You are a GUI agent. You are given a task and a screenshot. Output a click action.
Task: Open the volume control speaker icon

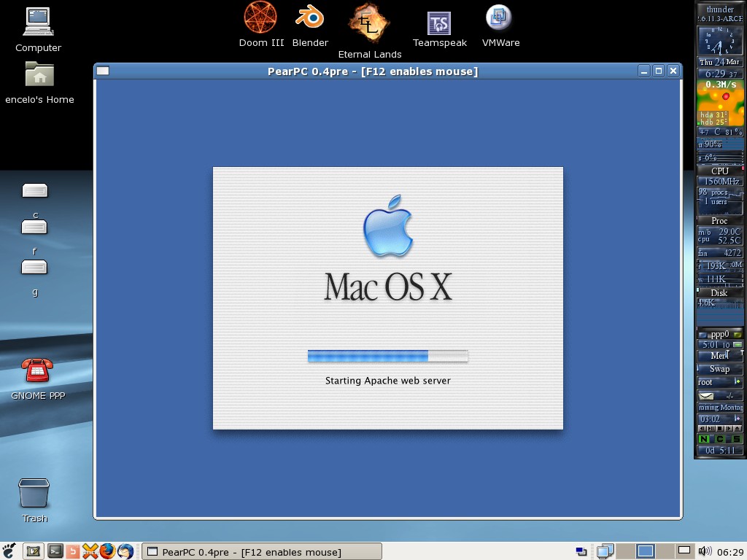click(x=705, y=551)
